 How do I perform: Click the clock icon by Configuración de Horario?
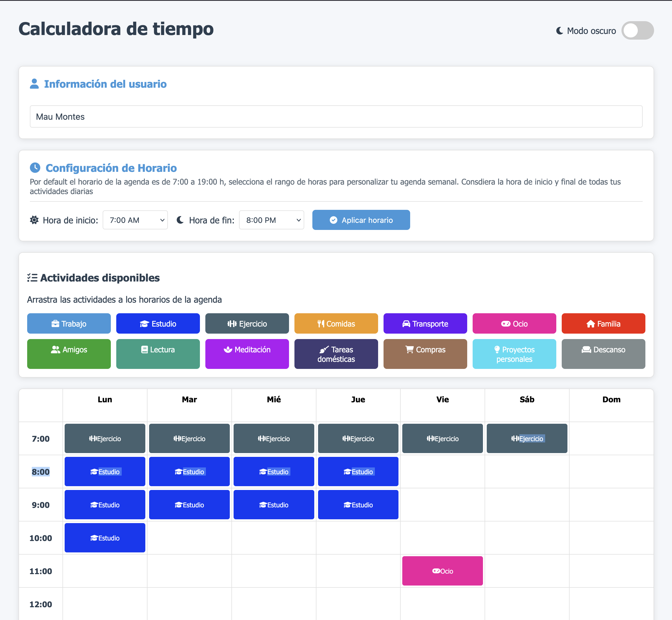coord(35,167)
